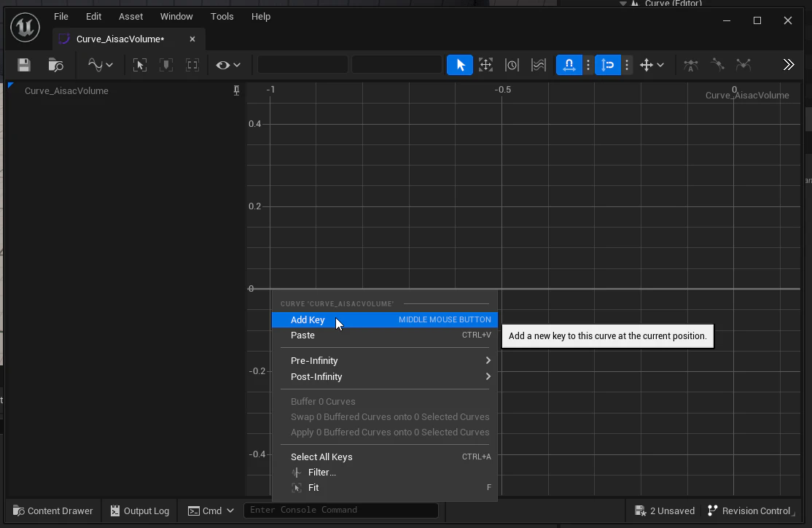812x528 pixels.
Task: Choose Paste from the context menu
Action: [x=385, y=335]
